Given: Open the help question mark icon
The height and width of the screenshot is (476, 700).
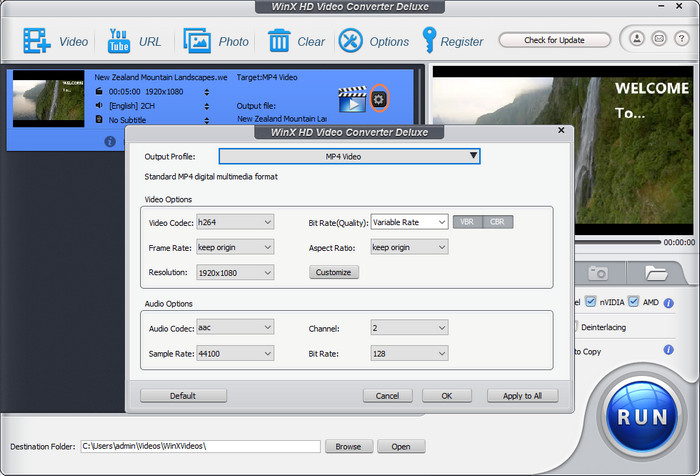Looking at the screenshot, I should pos(681,39).
